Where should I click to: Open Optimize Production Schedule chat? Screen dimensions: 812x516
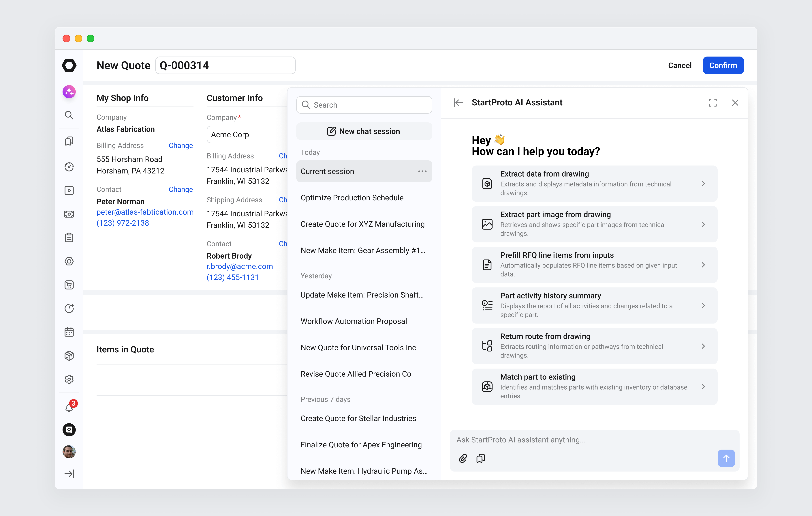(x=364, y=198)
